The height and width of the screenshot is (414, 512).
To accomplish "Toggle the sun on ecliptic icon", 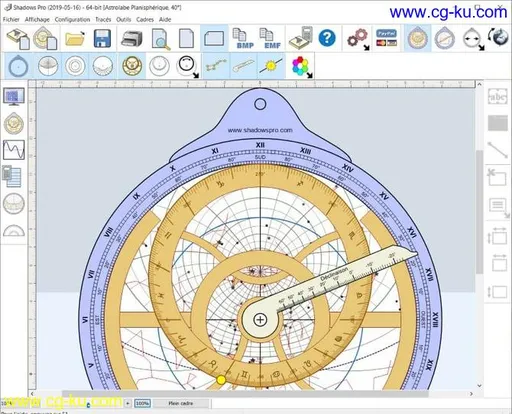I will tap(271, 65).
